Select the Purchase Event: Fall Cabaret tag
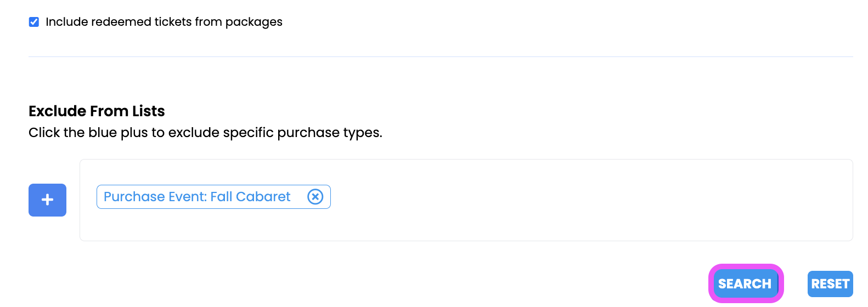This screenshot has width=868, height=307. pyautogui.click(x=198, y=197)
